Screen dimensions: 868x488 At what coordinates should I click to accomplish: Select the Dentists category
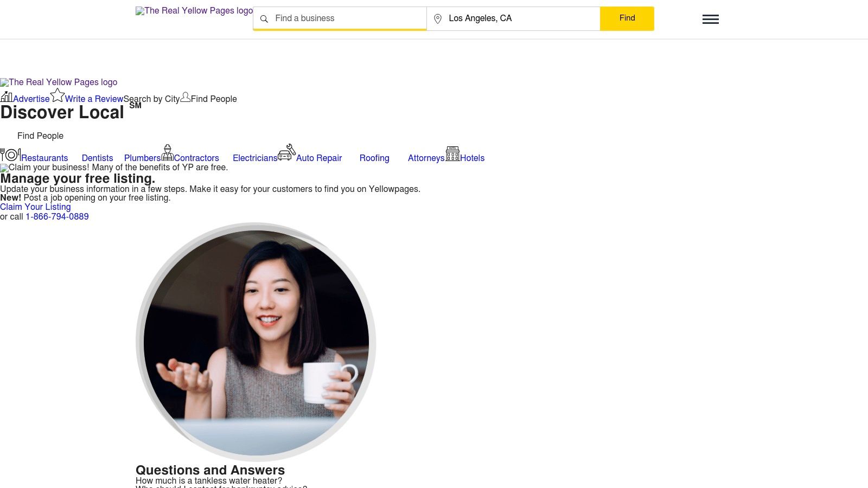(97, 158)
